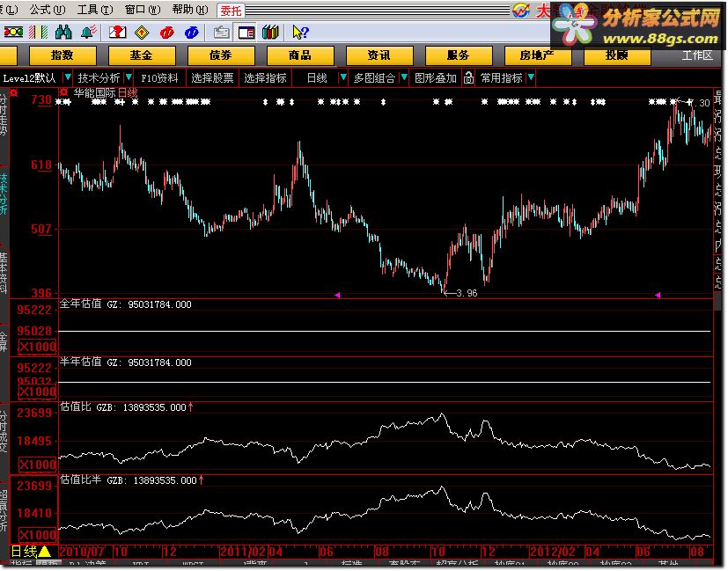Open the 公式(U) menu
Viewport: 728px width, 571px height.
click(48, 10)
